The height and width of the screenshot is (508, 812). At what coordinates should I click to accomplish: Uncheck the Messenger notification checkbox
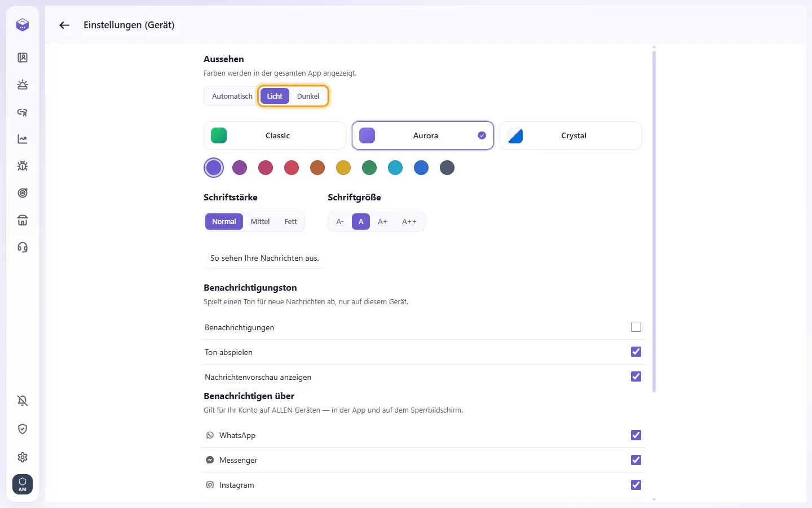(x=636, y=460)
